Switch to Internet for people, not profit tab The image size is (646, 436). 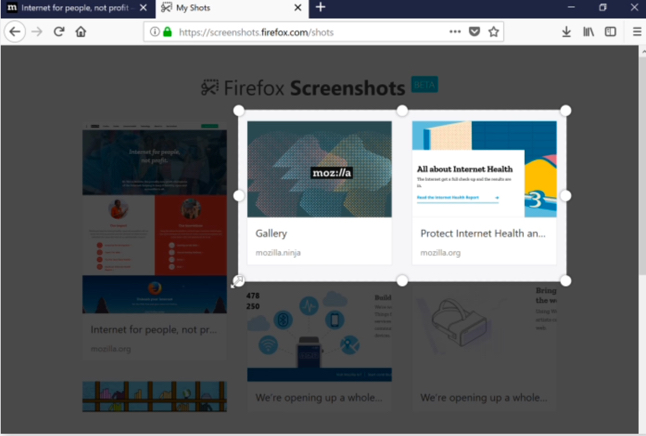pos(78,8)
